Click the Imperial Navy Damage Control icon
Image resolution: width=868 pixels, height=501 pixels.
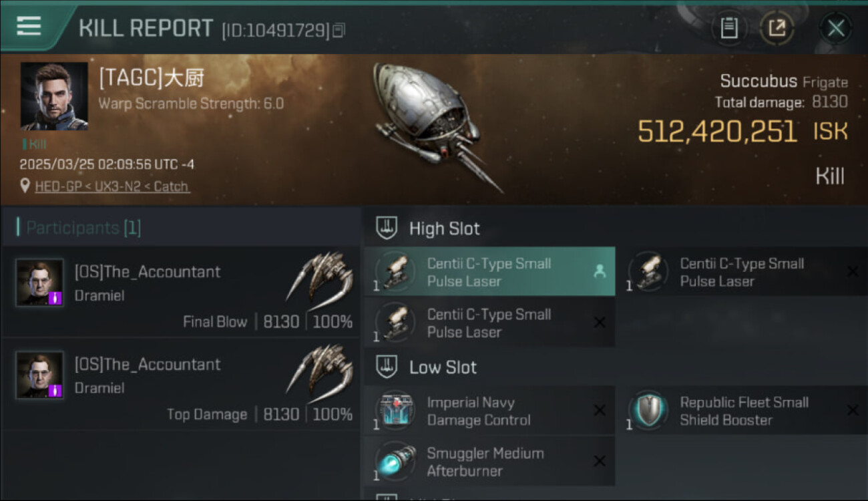(x=395, y=411)
